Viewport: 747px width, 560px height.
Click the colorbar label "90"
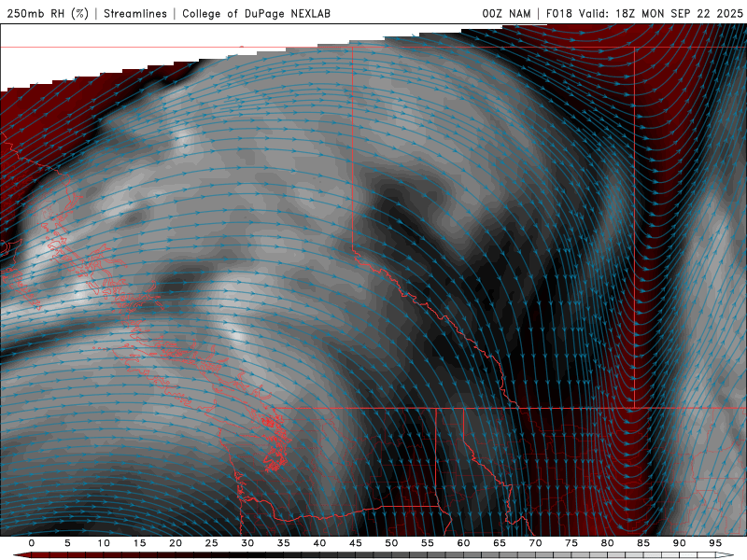tap(679, 543)
